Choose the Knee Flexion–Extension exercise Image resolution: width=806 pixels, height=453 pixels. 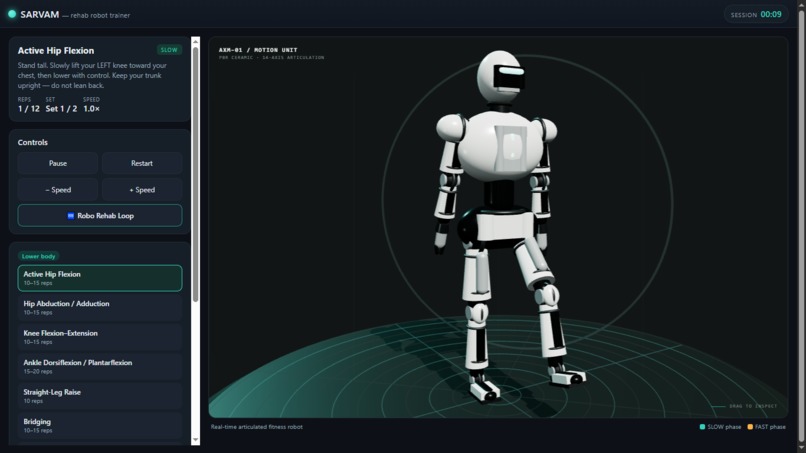[x=100, y=337]
